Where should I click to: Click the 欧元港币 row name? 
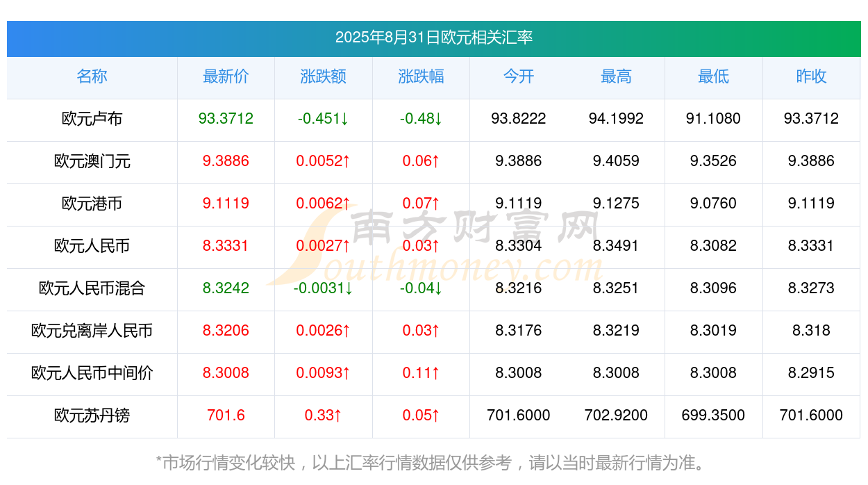[x=92, y=204]
